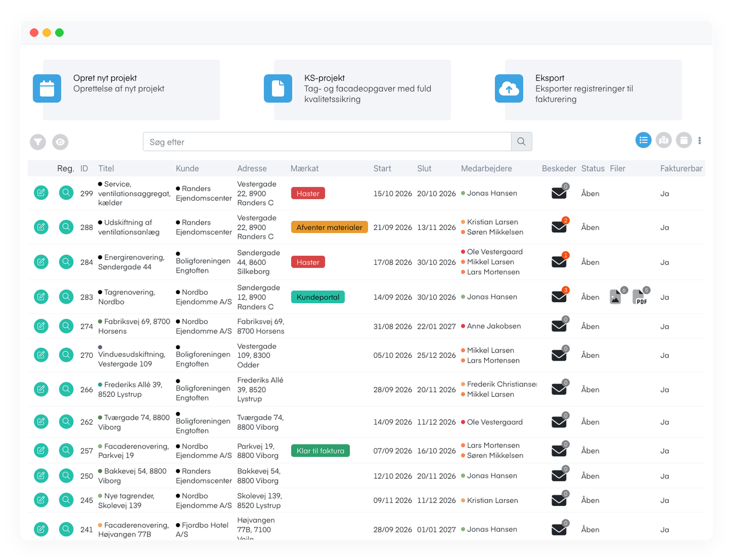Switch to calendar view icon

(684, 140)
